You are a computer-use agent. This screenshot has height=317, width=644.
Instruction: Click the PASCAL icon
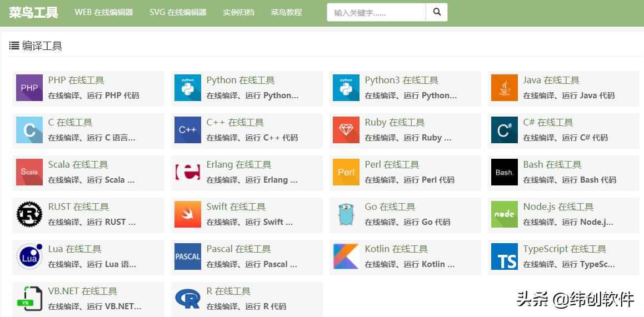pos(188,256)
